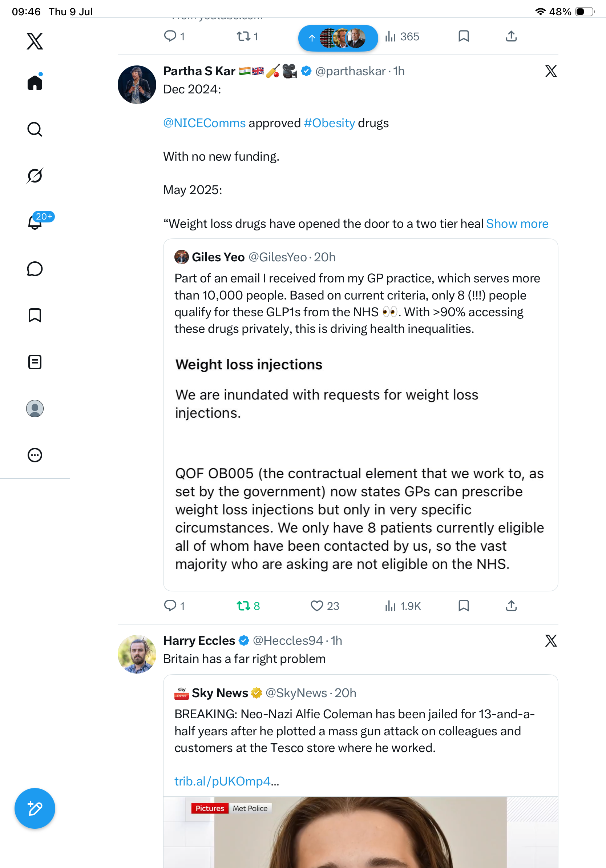Viewport: 606px width, 868px height.
Task: Open the Search magnifier in sidebar
Action: click(x=35, y=129)
